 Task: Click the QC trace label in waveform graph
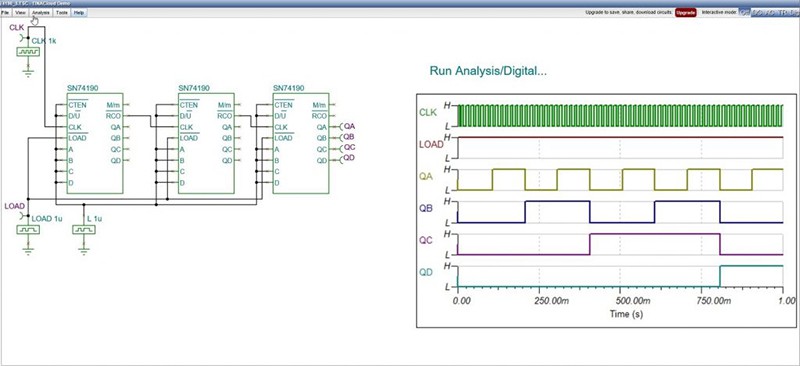[x=426, y=240]
